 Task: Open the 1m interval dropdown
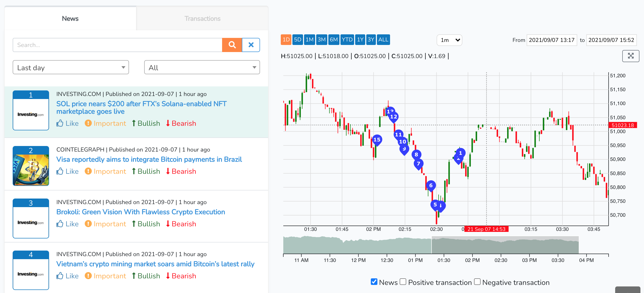(449, 40)
